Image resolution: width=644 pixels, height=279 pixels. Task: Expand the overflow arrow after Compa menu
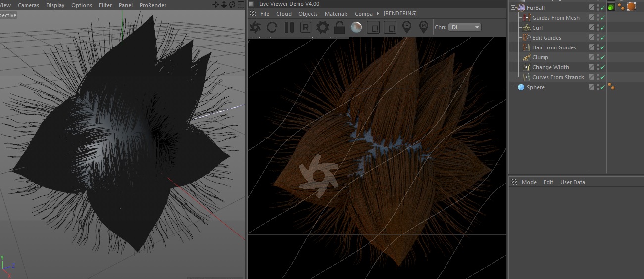[x=378, y=14]
